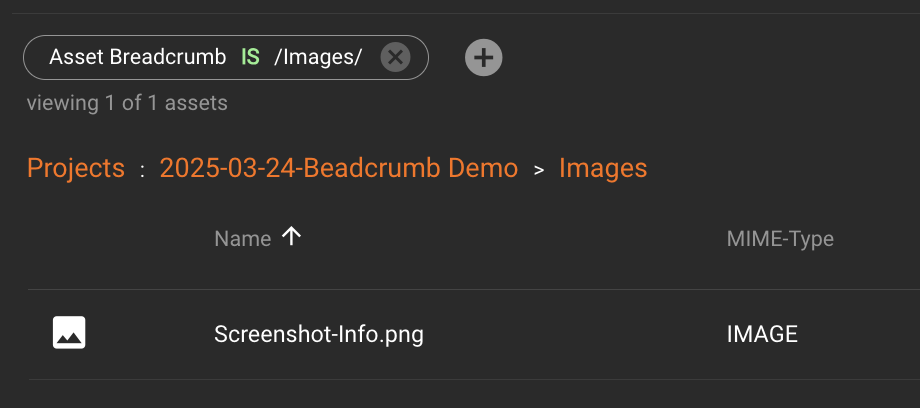Click the Images breadcrumb folder link
Screen dimensions: 920x408
point(603,168)
